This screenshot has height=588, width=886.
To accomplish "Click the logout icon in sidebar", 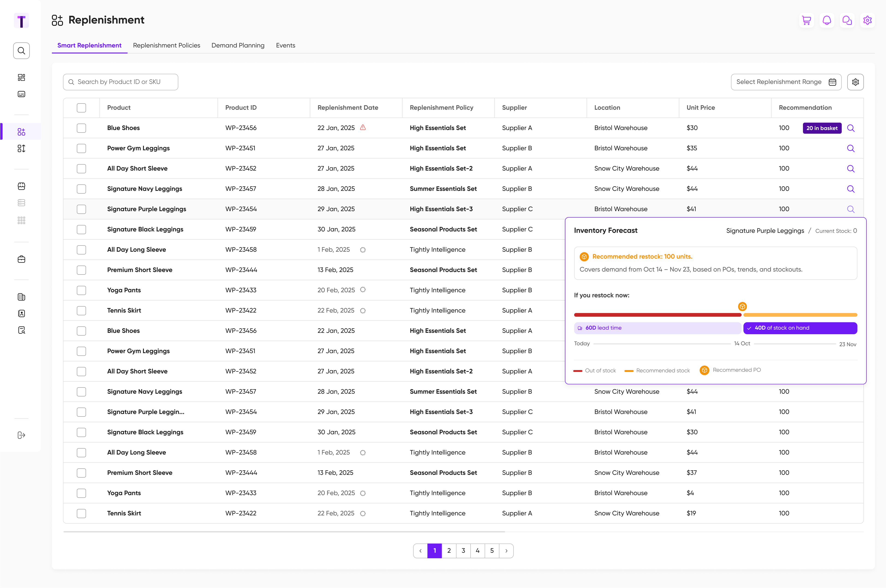I will tap(21, 435).
